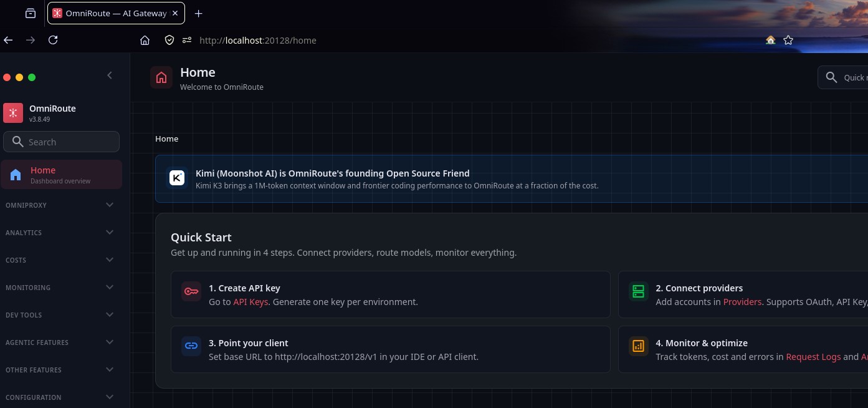Switch to the OmniRoute — AI Gateway tab
868x408 pixels.
coord(116,13)
